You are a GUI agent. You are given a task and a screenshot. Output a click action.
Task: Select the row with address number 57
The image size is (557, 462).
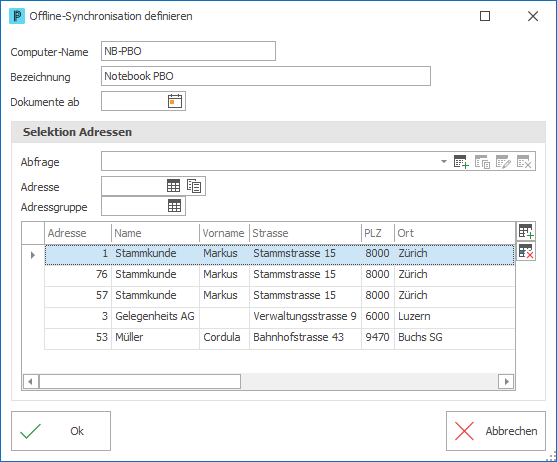tap(280, 296)
